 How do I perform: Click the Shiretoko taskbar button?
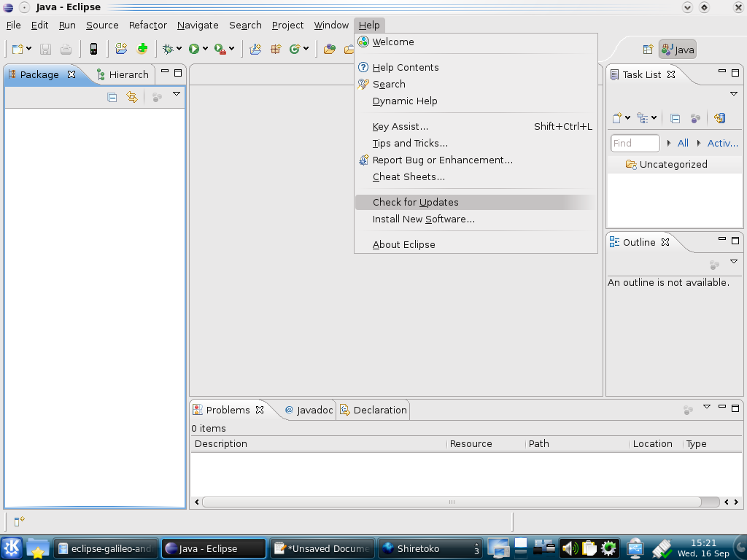pos(430,548)
